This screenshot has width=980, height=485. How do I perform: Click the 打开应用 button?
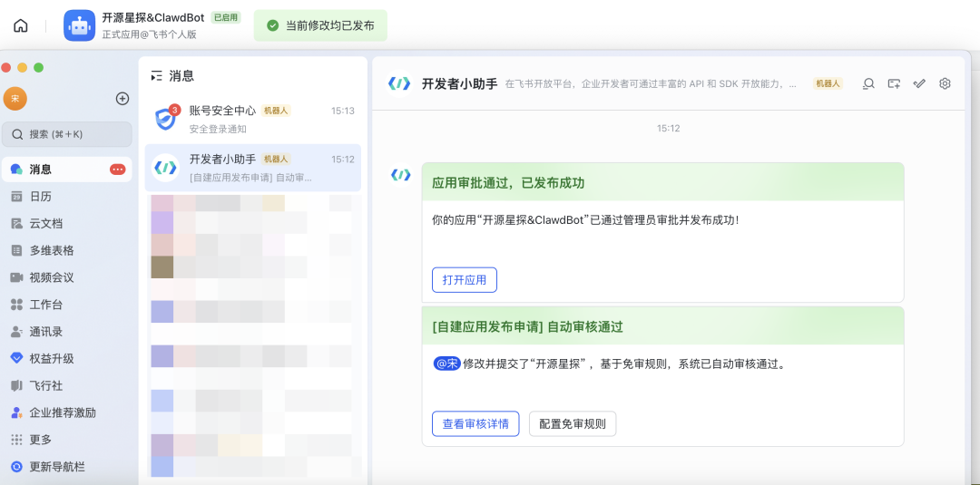465,279
